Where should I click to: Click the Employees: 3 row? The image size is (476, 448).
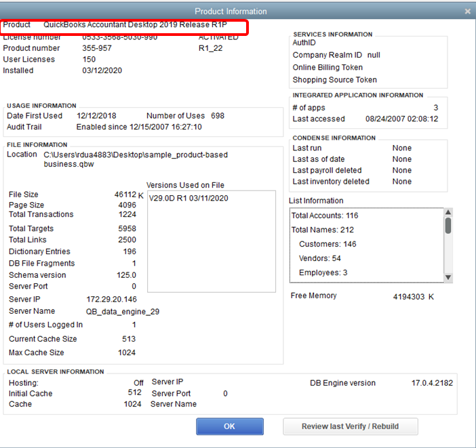323,272
